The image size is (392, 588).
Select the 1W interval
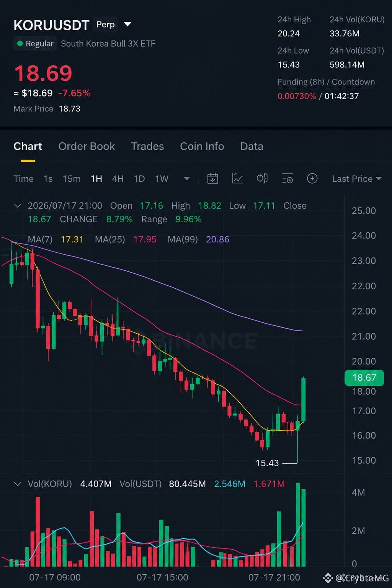pyautogui.click(x=162, y=179)
